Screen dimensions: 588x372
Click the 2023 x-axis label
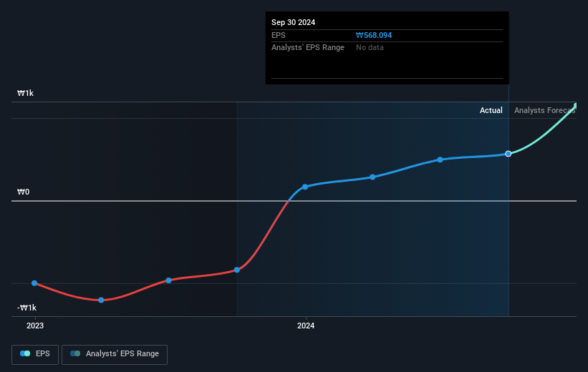35,325
